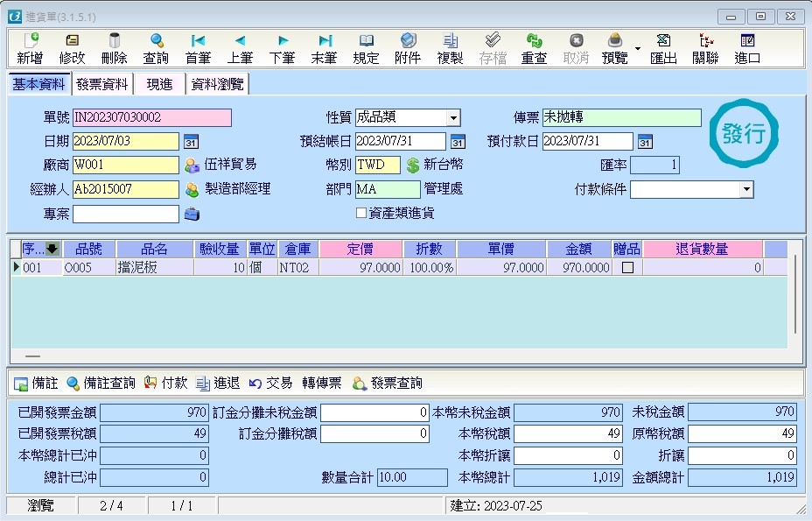
Task: Expand the 付款條件 dropdown
Action: pos(746,189)
